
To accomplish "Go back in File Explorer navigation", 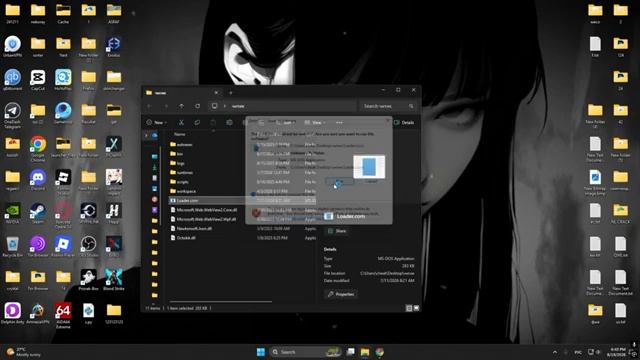I will [149, 106].
